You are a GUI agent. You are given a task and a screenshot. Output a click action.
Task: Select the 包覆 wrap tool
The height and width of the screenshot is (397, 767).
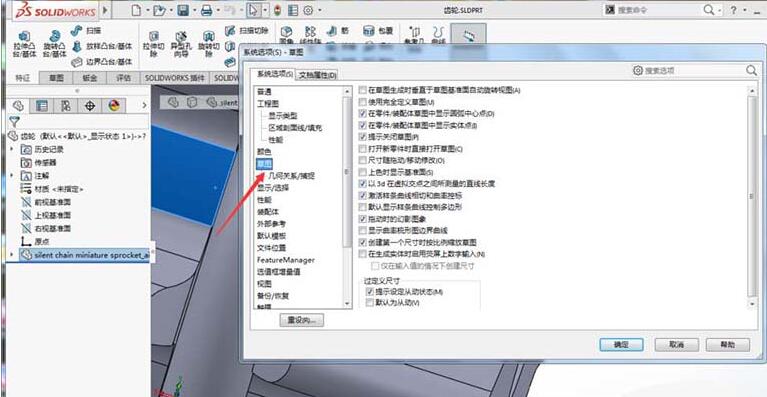pyautogui.click(x=378, y=30)
